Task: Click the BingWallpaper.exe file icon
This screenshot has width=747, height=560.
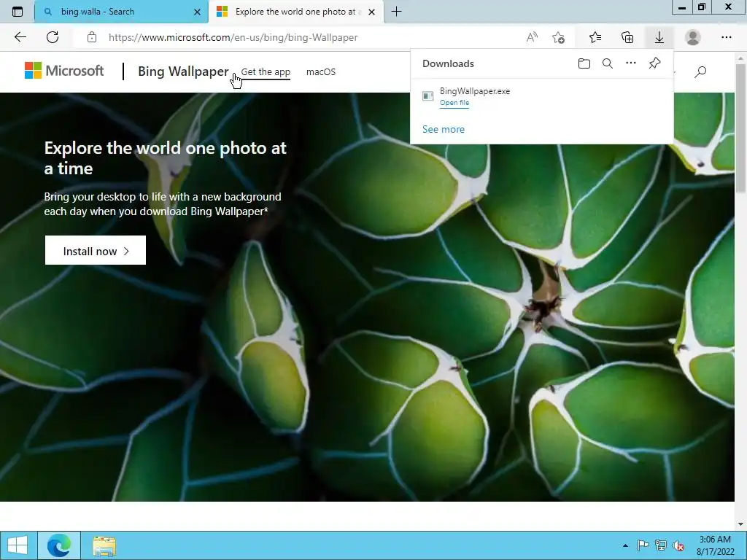Action: pos(427,96)
